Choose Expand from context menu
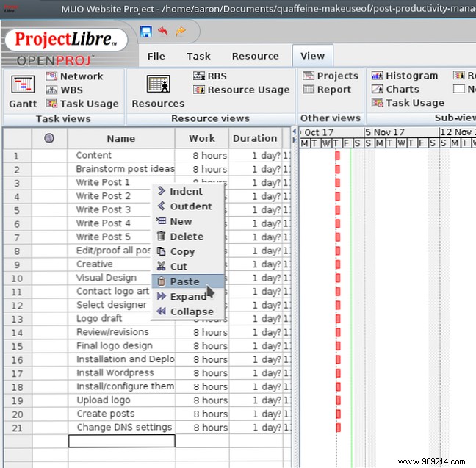Image resolution: width=476 pixels, height=468 pixels. (x=188, y=296)
